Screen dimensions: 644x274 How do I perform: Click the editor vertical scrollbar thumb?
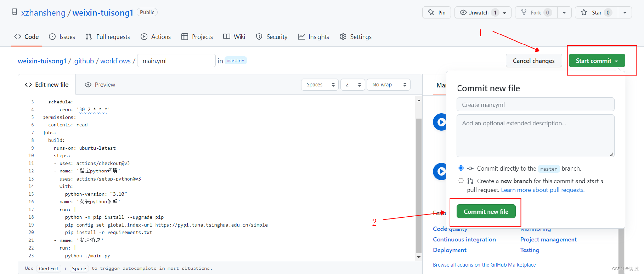(419, 186)
